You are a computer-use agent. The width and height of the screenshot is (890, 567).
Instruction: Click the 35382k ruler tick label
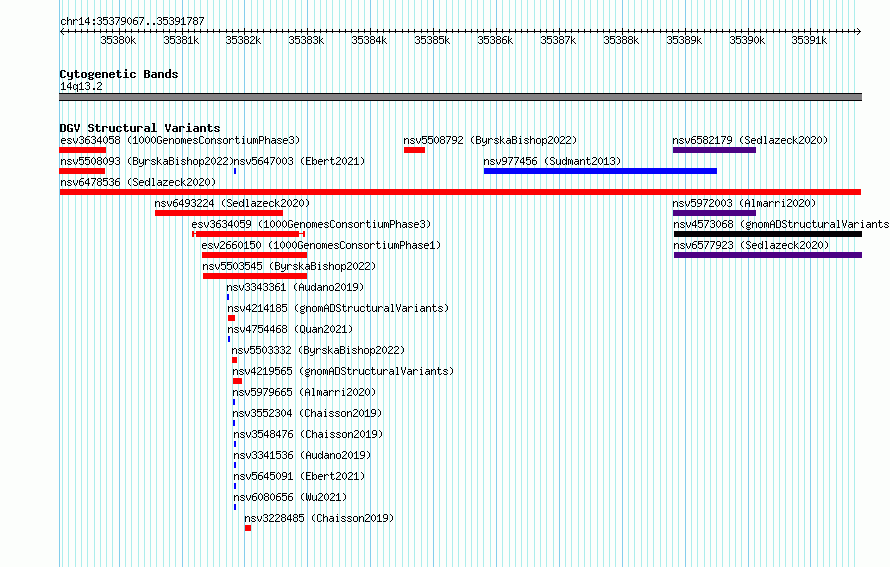[243, 40]
